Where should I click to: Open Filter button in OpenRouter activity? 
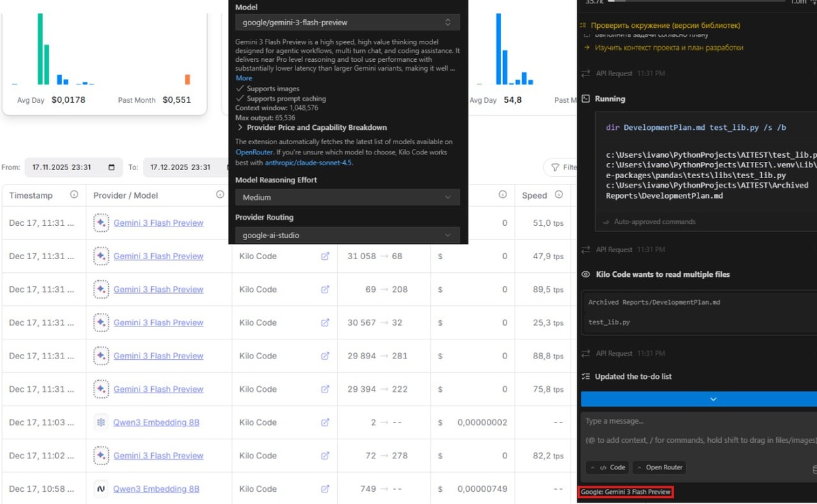coord(560,167)
